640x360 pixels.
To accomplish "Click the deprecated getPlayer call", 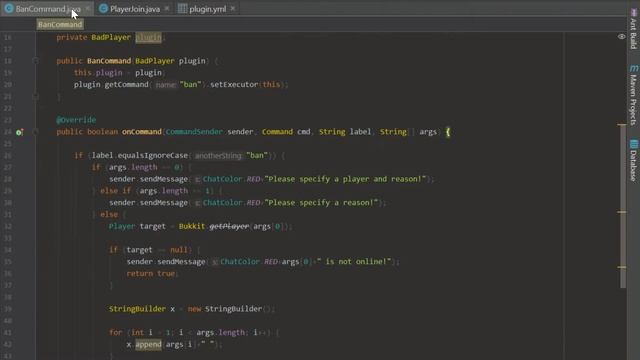I will (x=229, y=226).
